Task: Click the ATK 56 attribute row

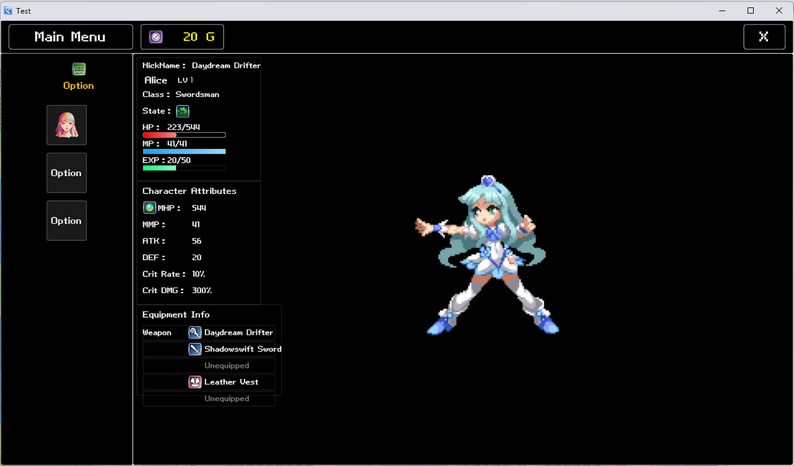Action: click(x=172, y=241)
